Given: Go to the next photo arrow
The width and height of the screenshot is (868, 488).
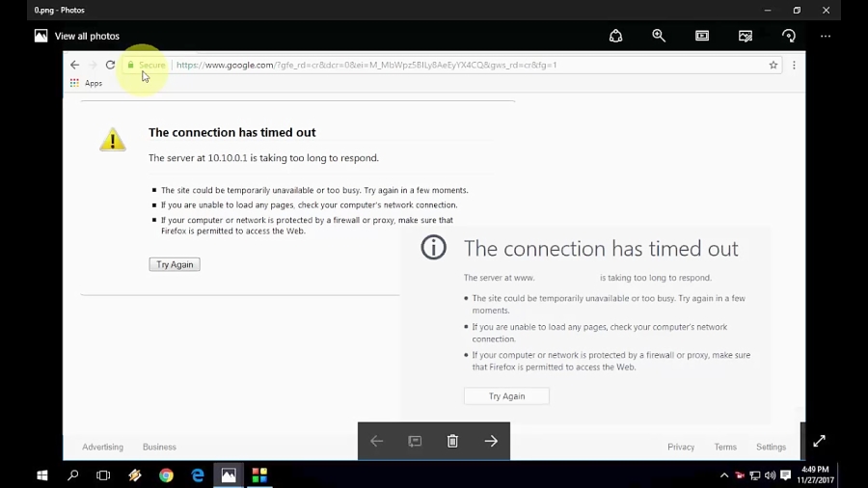Looking at the screenshot, I should [x=491, y=441].
